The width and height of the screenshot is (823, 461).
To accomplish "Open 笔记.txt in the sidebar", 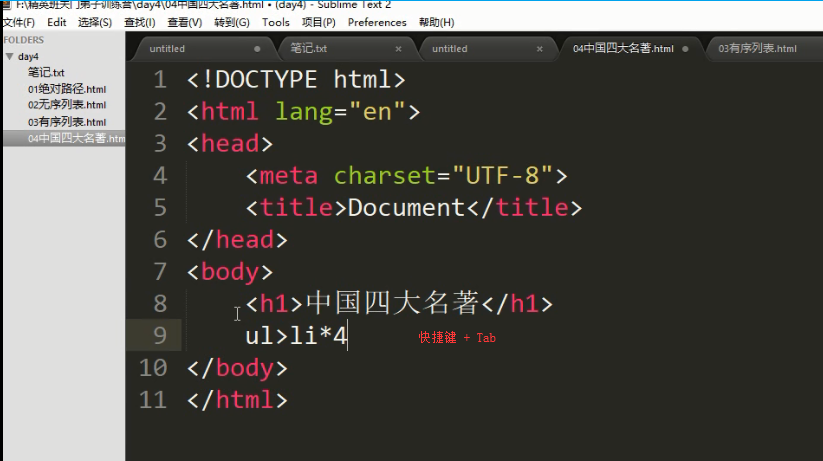I will click(46, 72).
